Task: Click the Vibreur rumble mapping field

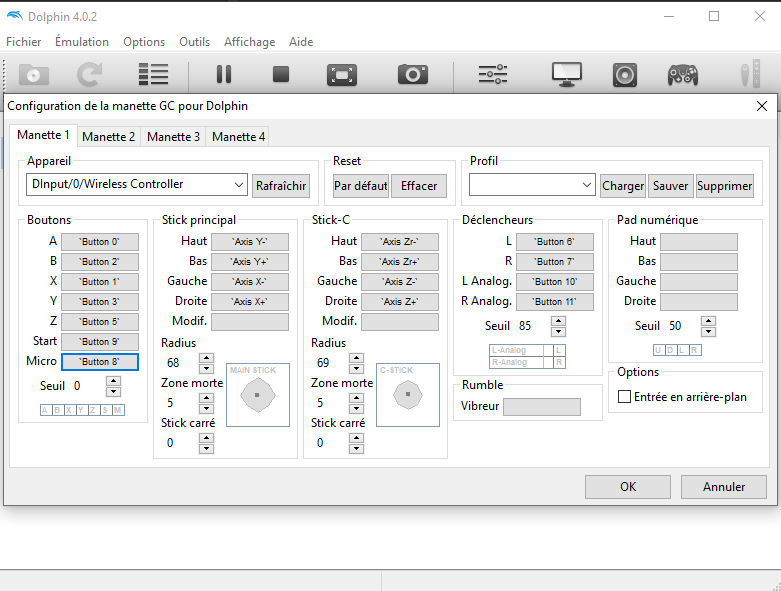Action: [x=541, y=407]
